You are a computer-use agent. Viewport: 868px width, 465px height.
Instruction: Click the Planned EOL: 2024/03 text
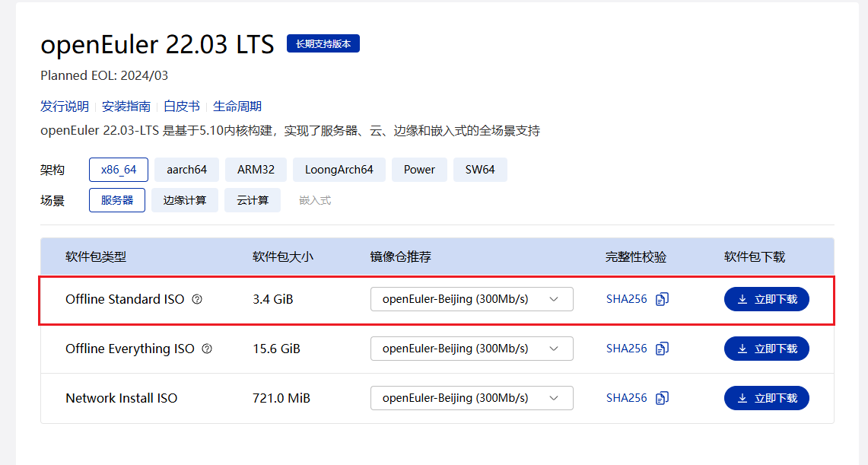104,75
